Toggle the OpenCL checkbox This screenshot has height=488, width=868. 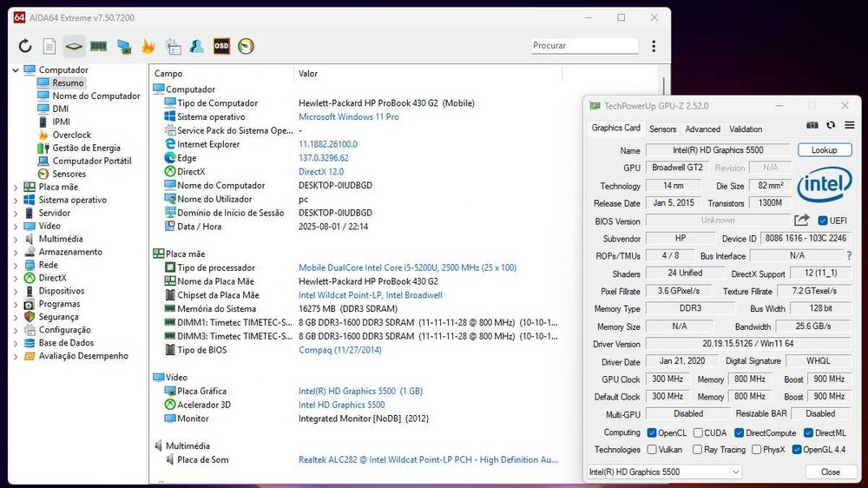(x=652, y=432)
